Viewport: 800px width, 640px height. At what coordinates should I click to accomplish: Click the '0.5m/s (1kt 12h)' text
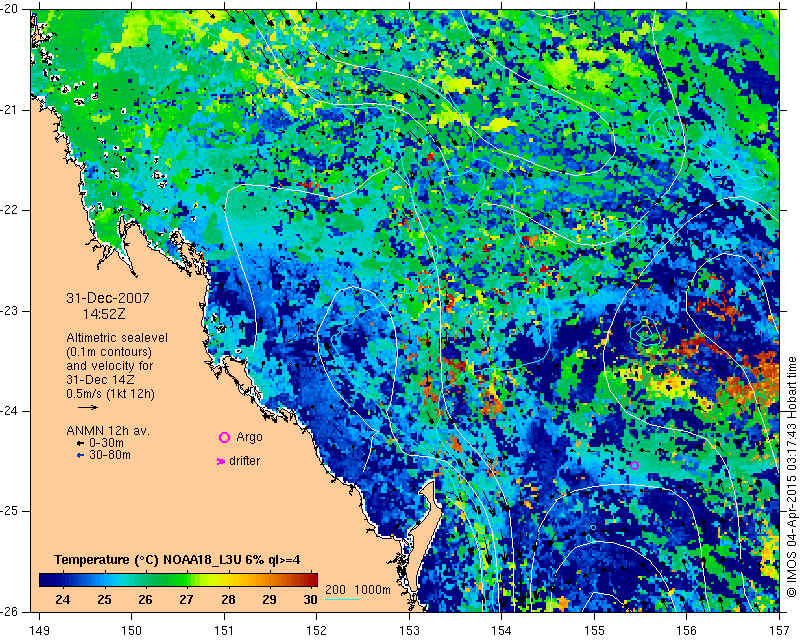110,394
